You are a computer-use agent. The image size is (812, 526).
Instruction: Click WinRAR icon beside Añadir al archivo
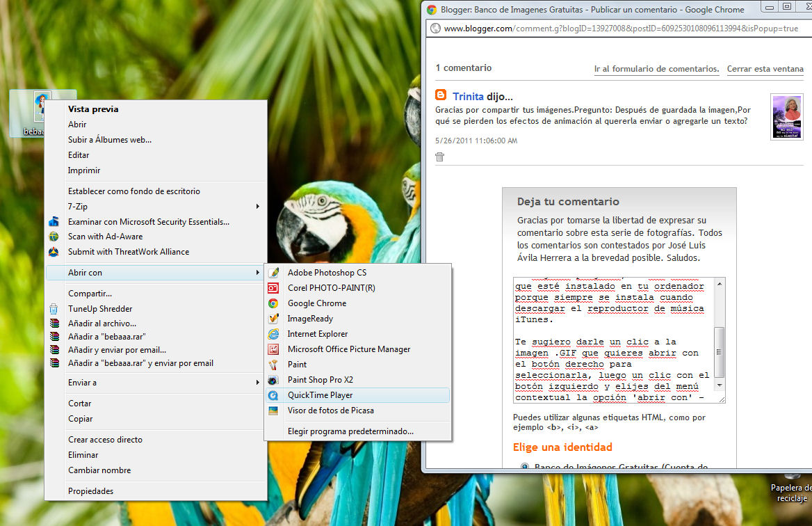click(54, 324)
